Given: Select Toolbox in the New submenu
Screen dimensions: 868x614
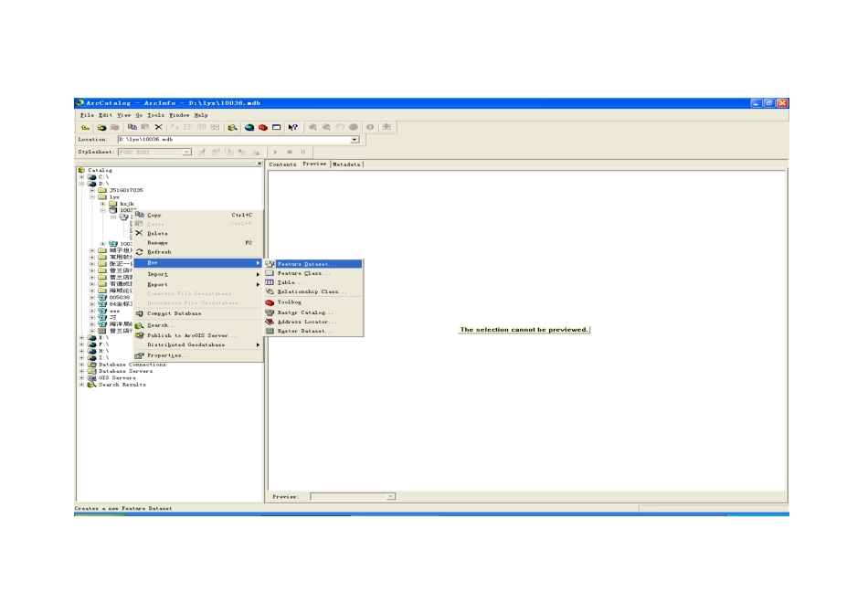Looking at the screenshot, I should pyautogui.click(x=313, y=302).
